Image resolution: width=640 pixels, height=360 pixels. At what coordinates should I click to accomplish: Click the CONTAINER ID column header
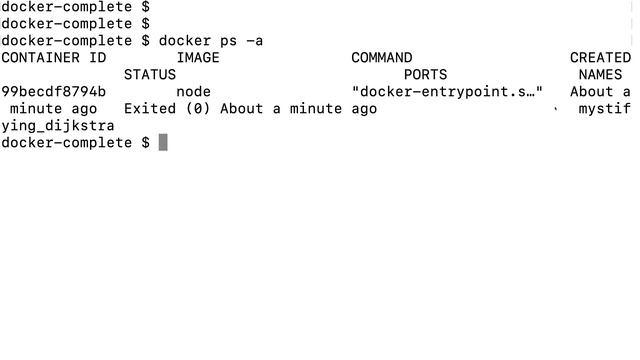pyautogui.click(x=53, y=58)
